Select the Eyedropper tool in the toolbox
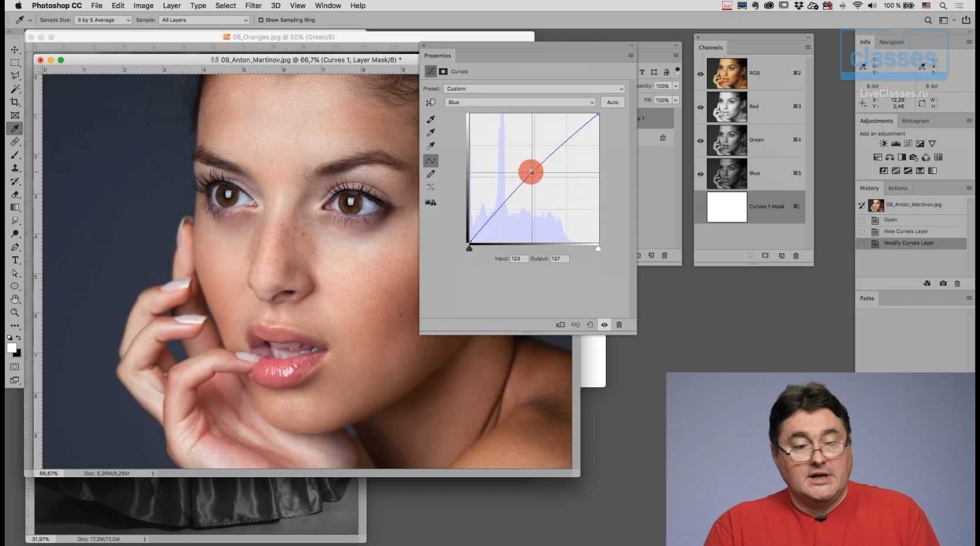 [15, 129]
